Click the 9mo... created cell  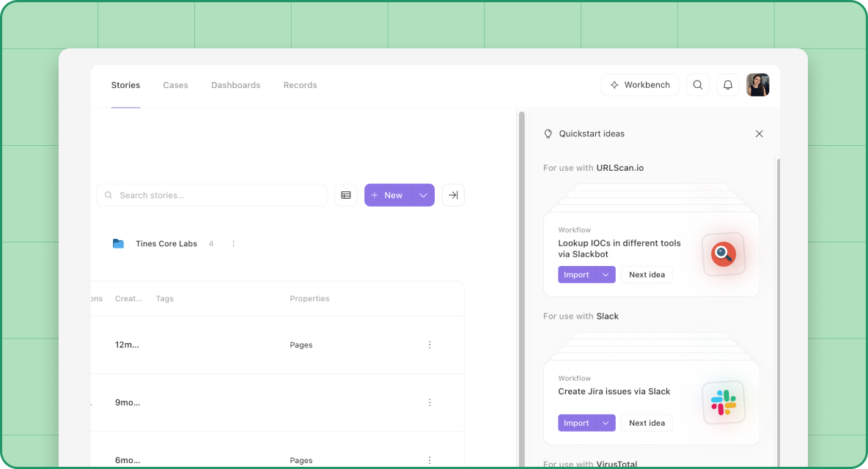click(x=128, y=402)
